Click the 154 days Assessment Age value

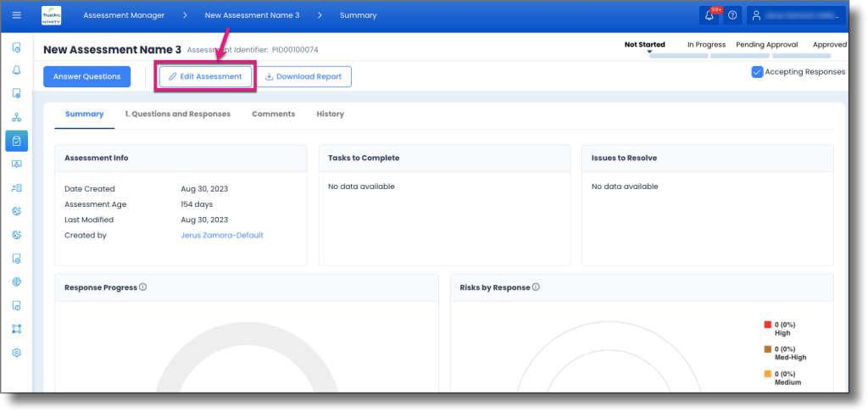tap(197, 204)
